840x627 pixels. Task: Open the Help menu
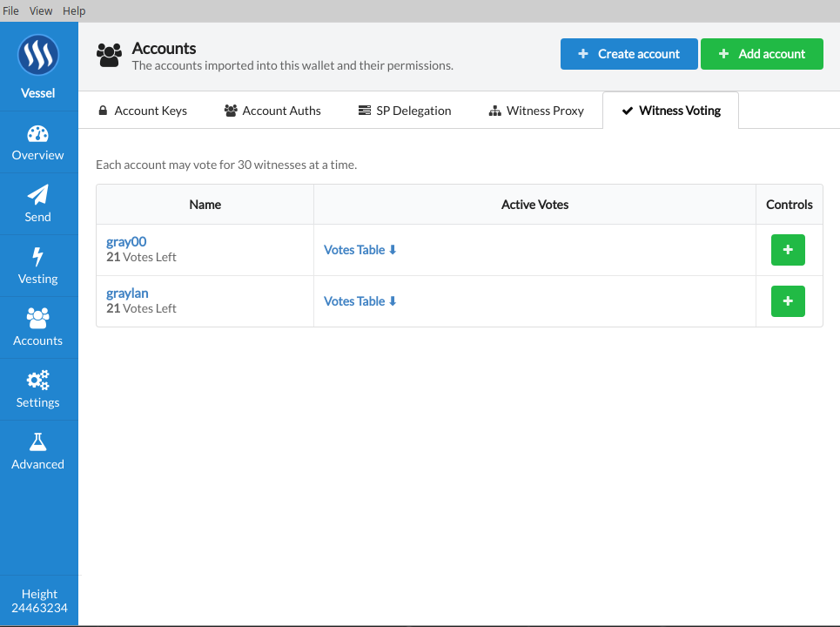74,10
